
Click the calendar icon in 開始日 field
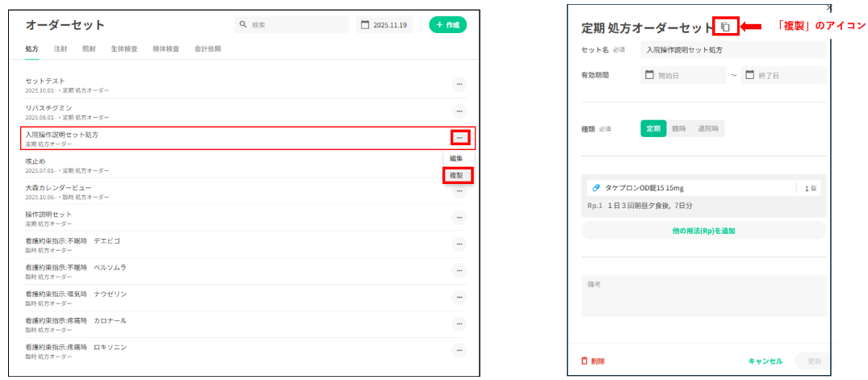pos(649,75)
